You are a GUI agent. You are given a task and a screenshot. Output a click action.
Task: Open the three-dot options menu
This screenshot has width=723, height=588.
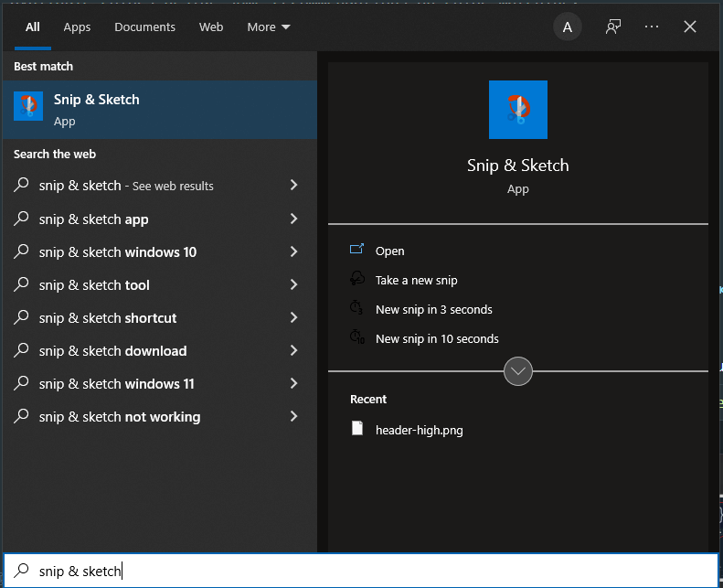click(651, 27)
